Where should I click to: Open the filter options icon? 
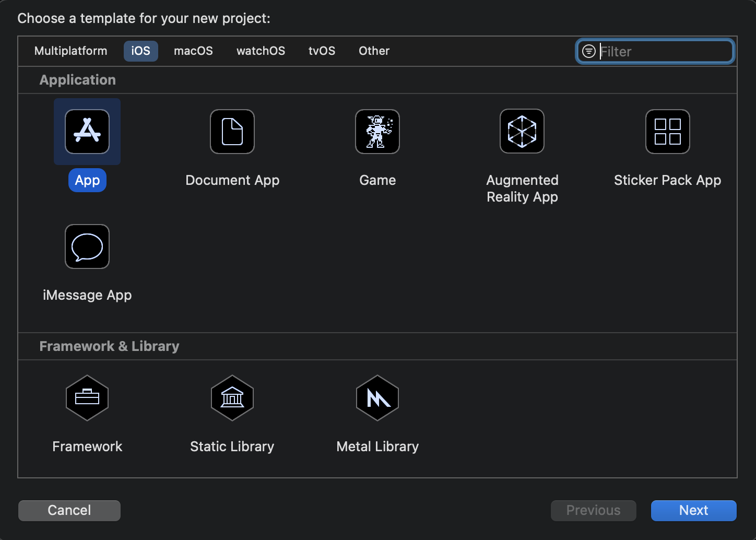click(588, 51)
